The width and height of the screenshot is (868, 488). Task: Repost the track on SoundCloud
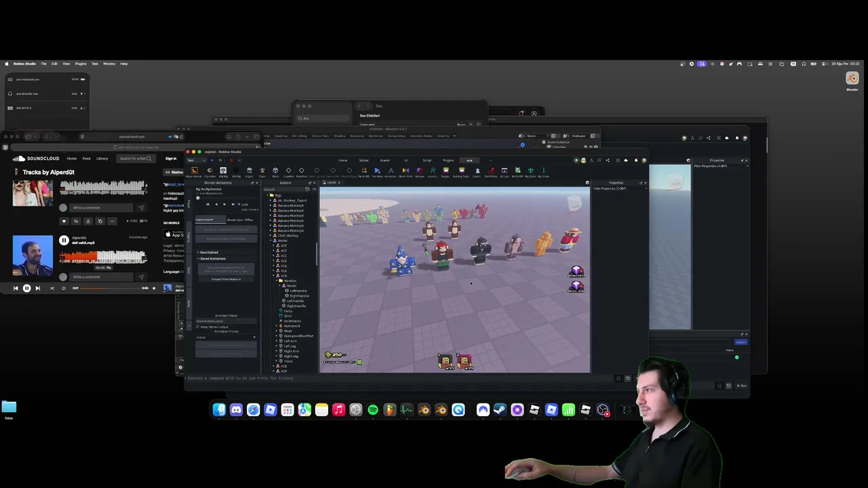[x=76, y=221]
